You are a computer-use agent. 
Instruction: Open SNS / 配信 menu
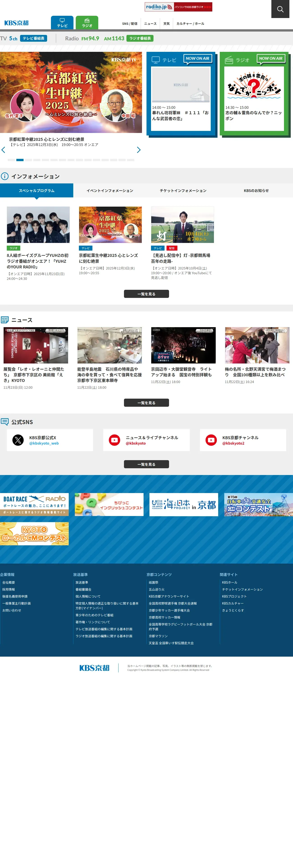click(130, 24)
